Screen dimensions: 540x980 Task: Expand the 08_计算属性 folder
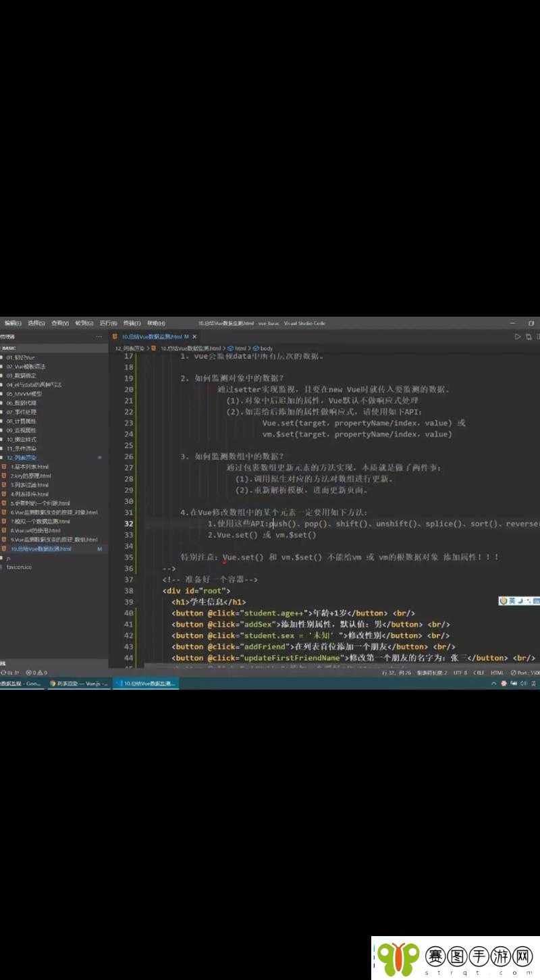tap(20, 421)
